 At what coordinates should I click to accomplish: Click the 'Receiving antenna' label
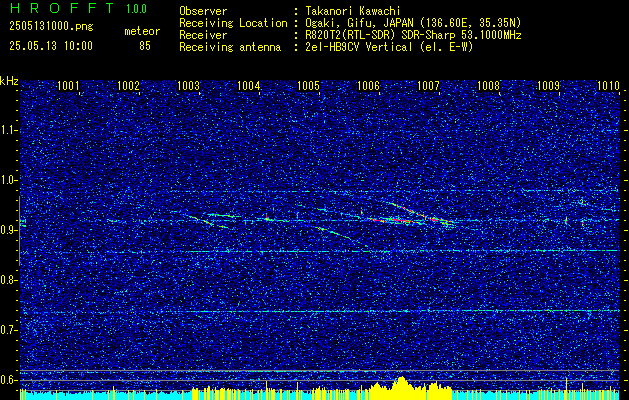click(230, 47)
